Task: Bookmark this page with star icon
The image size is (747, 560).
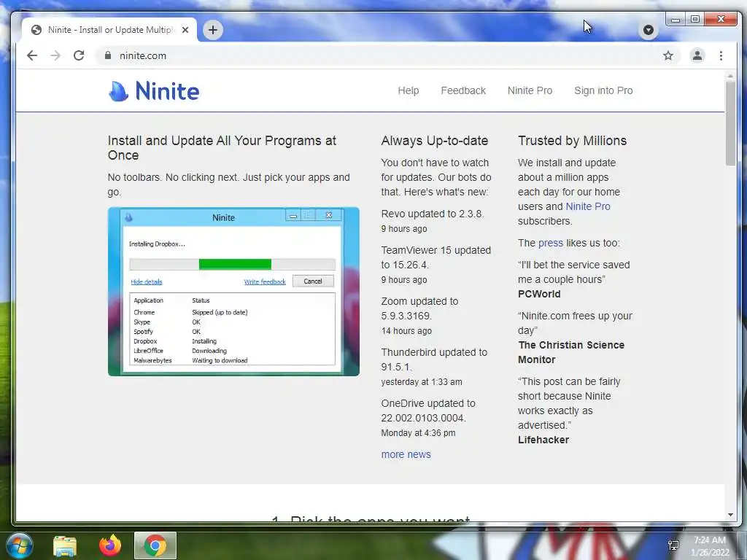Action: [x=668, y=55]
